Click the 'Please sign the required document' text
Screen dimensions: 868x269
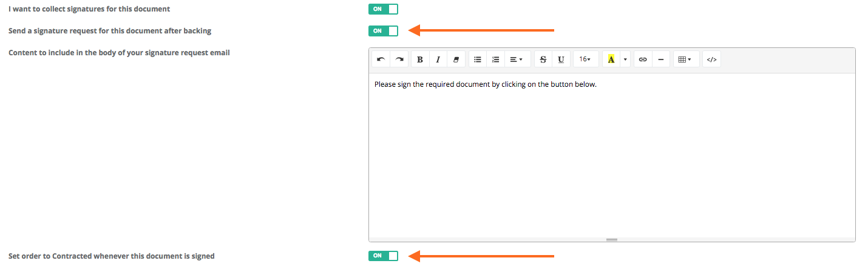click(x=486, y=84)
